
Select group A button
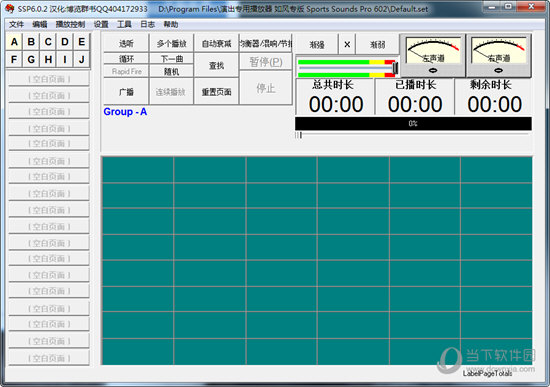pyautogui.click(x=14, y=42)
